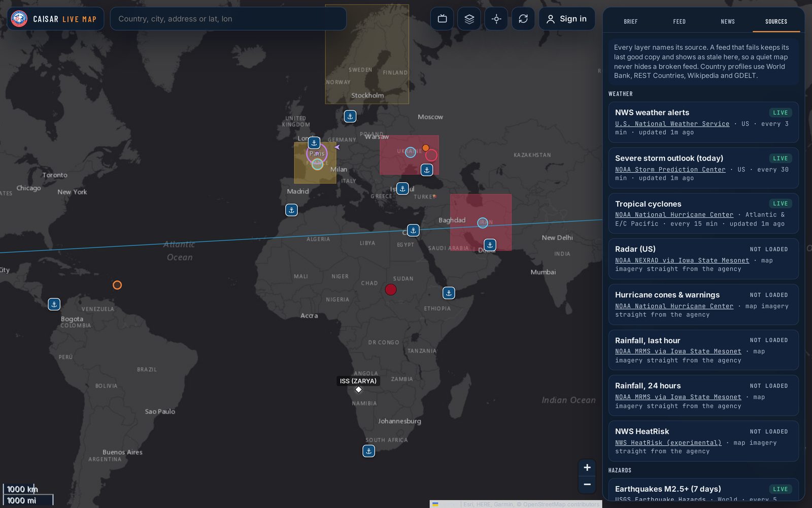This screenshot has height=508, width=812.
Task: Click the orange circle marker in Atlantic
Action: (117, 285)
